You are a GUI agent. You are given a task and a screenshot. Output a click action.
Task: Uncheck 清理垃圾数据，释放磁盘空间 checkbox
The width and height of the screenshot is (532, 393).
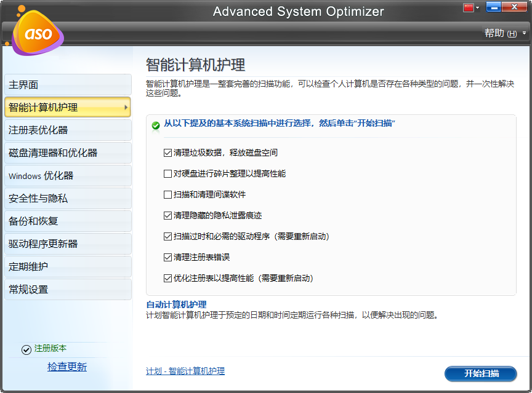[167, 153]
